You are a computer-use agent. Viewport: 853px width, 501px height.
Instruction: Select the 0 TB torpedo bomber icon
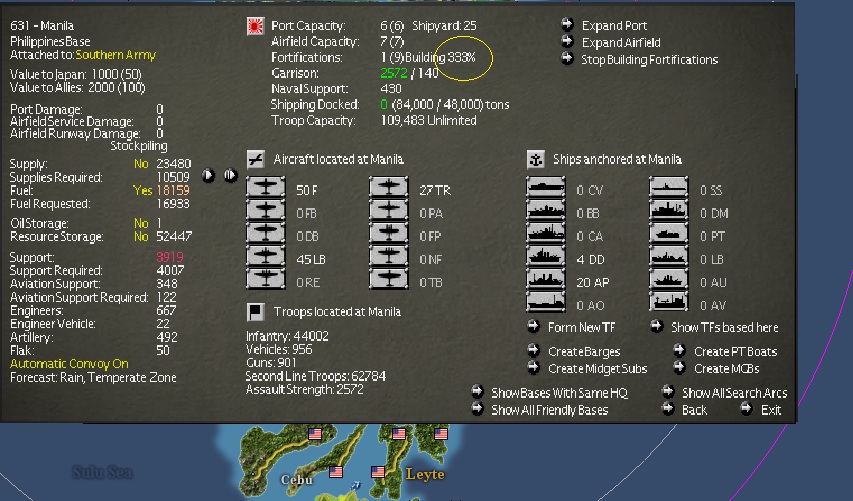pyautogui.click(x=388, y=279)
